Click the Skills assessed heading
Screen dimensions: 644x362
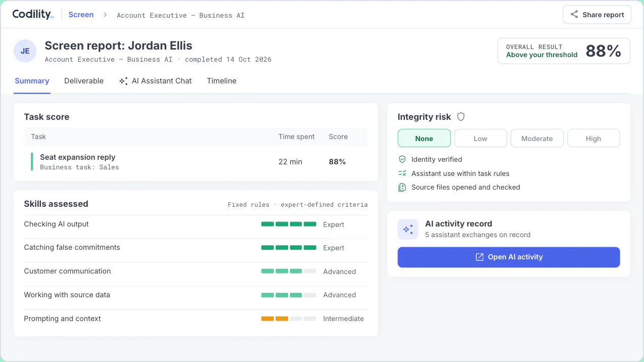coord(56,204)
